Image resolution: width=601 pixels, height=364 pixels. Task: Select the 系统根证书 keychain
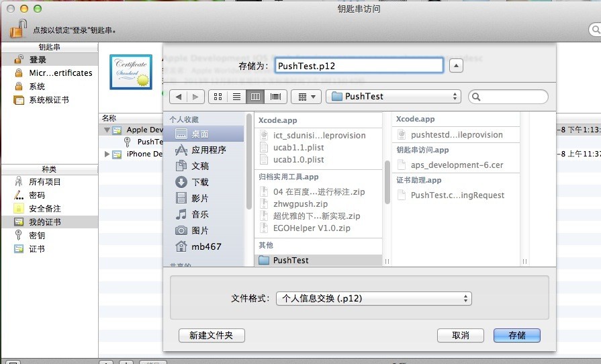click(x=50, y=99)
